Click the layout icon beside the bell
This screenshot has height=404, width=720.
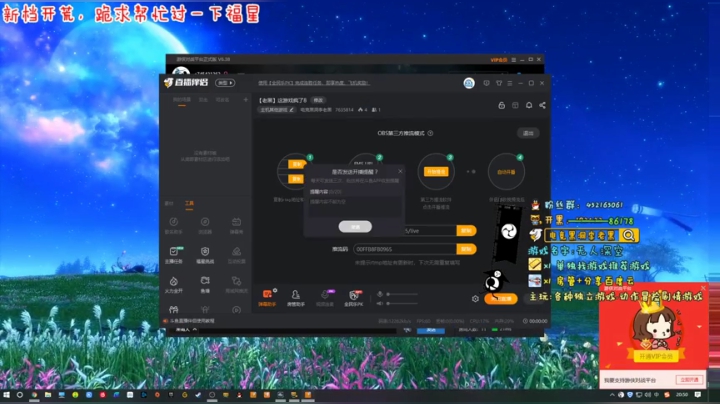tap(515, 105)
